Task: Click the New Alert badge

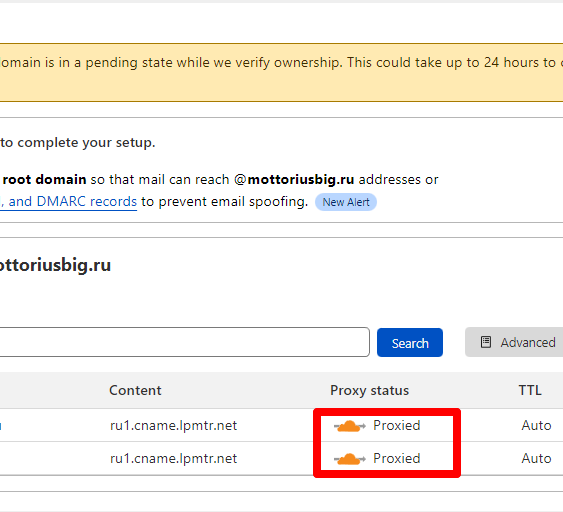Action: click(x=346, y=202)
